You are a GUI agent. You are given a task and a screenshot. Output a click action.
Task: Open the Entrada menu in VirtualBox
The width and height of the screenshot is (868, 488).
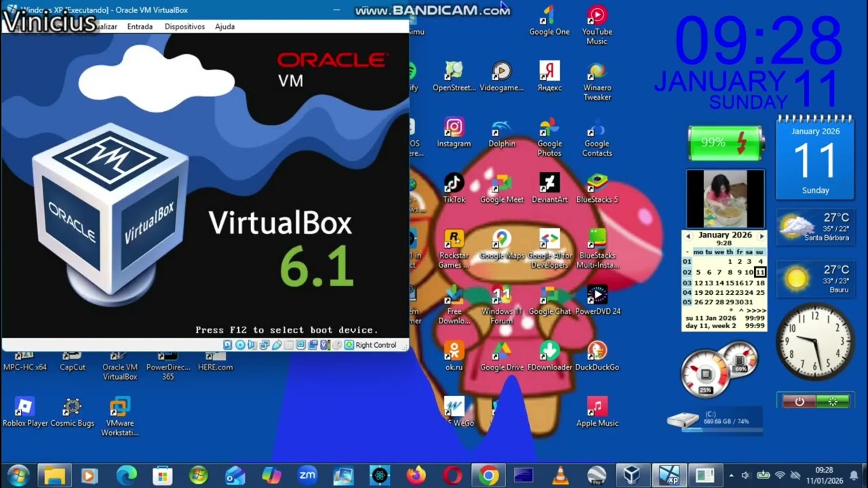pyautogui.click(x=140, y=26)
